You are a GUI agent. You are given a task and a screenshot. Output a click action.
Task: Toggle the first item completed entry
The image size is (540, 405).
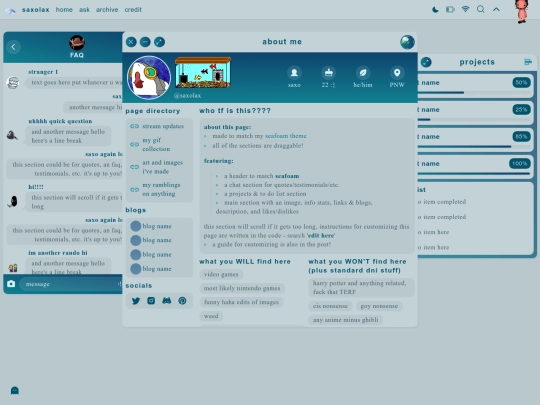[x=442, y=202]
